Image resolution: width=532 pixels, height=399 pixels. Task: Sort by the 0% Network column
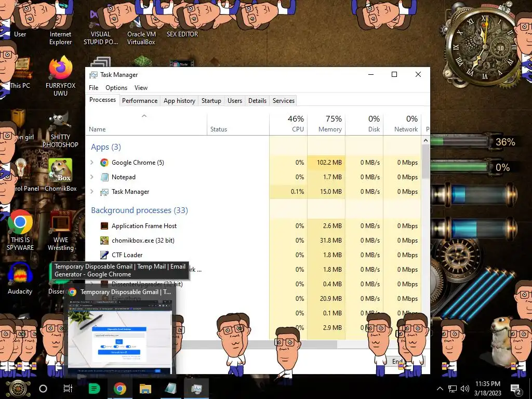403,124
